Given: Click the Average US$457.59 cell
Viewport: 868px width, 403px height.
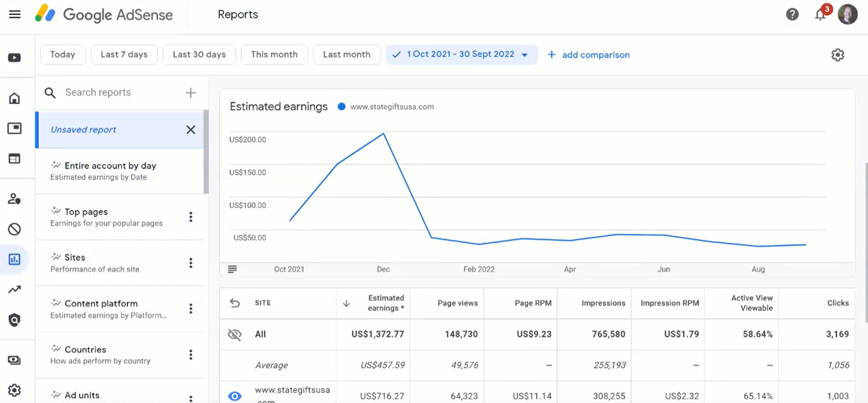Looking at the screenshot, I should 382,365.
